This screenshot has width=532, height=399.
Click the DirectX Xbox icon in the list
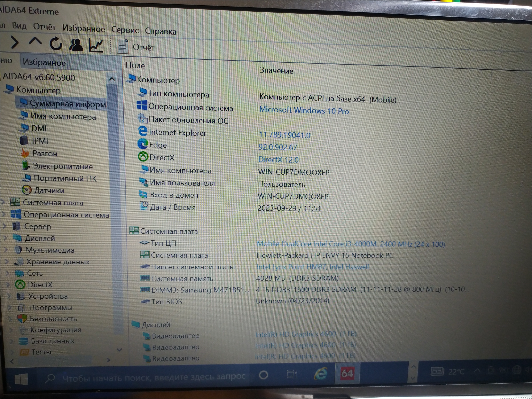pos(143,157)
